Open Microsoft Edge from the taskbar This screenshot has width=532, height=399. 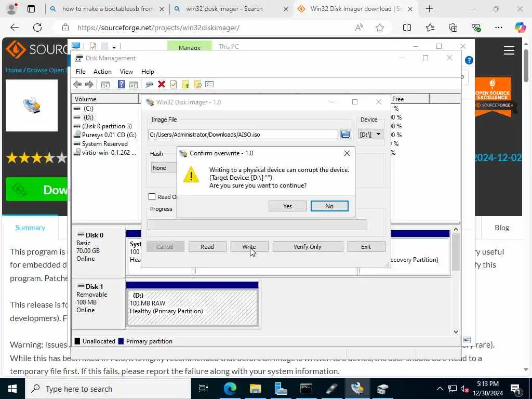point(230,389)
